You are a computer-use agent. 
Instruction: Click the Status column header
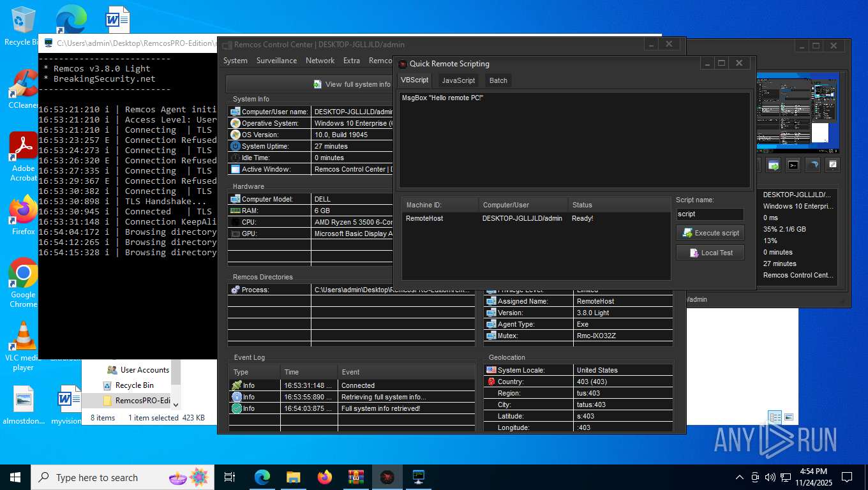tap(619, 205)
